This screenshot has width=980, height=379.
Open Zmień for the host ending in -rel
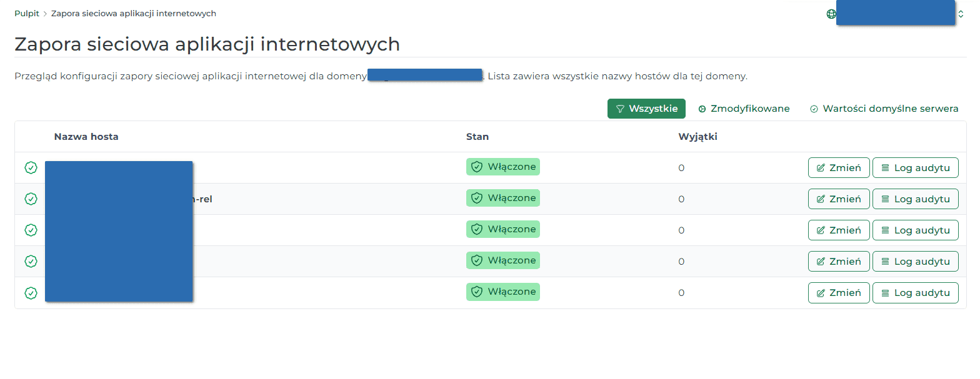click(839, 199)
